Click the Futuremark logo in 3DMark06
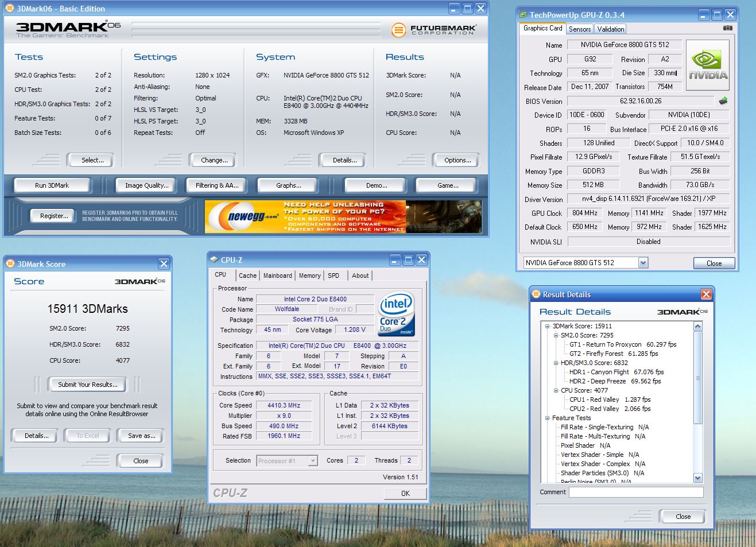This screenshot has width=756, height=547. pos(433,30)
